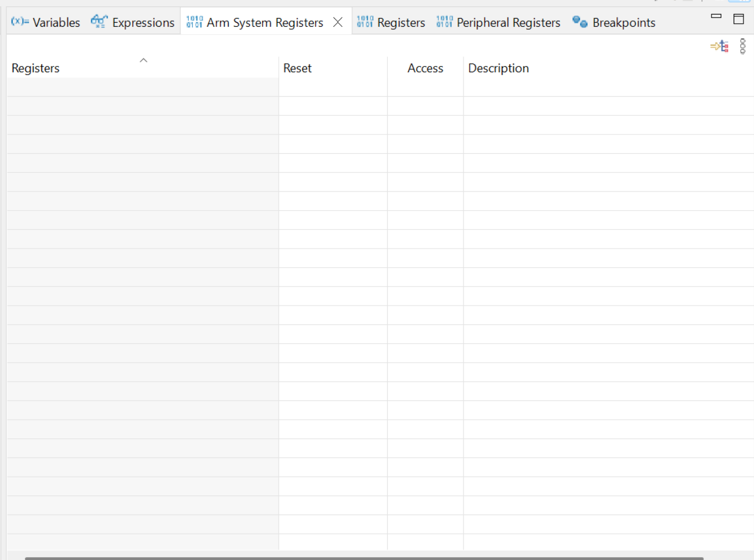Click the Peripheral Registers binary icon
Viewport: 754px width, 560px height.
pyautogui.click(x=444, y=22)
